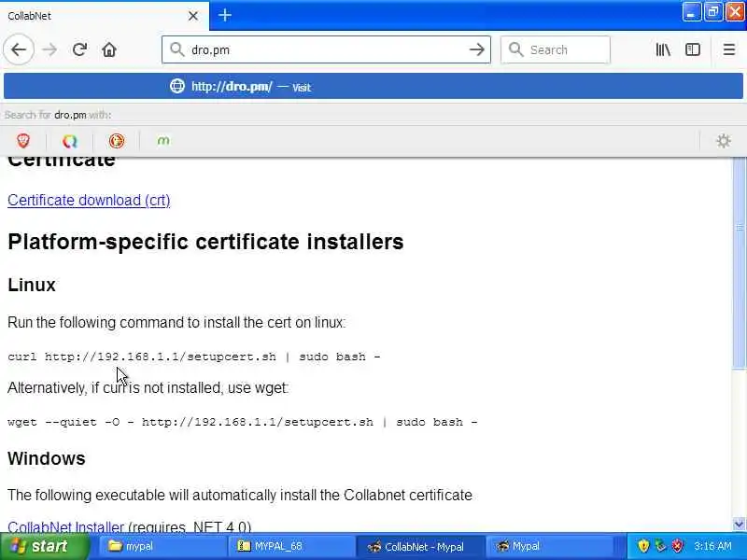747x560 pixels.
Task: Open Certificate download (crt) link
Action: [89, 200]
